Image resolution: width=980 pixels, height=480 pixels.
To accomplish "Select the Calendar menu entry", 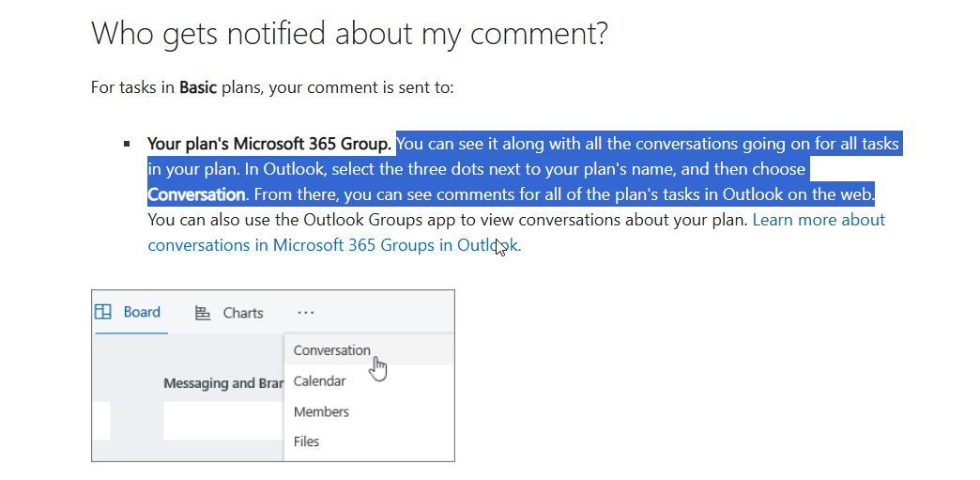I will (x=319, y=380).
